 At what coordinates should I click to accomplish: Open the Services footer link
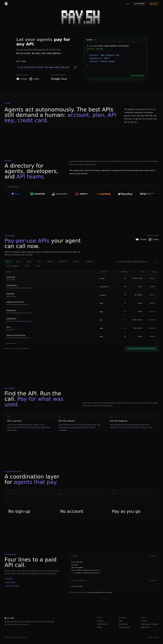100,621
